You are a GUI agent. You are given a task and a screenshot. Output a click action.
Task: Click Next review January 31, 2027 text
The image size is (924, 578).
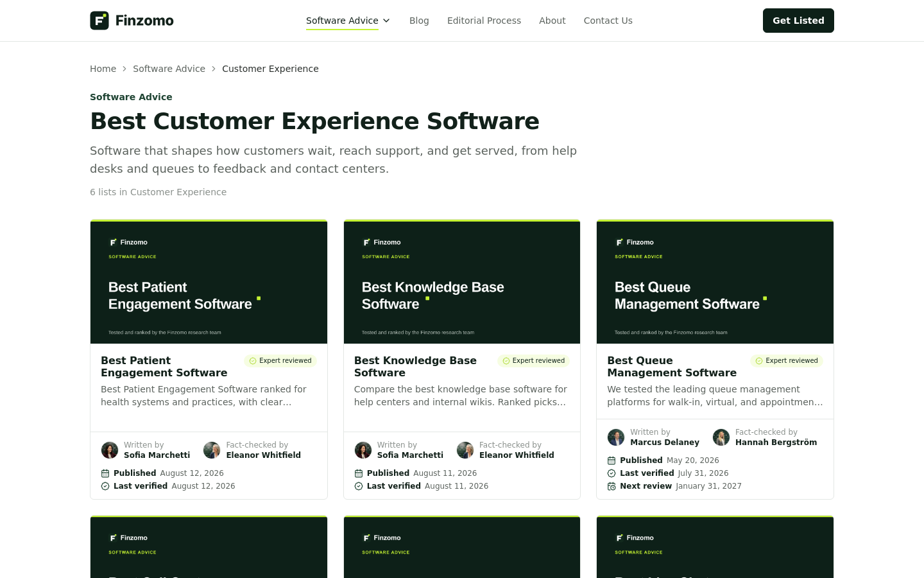point(681,486)
